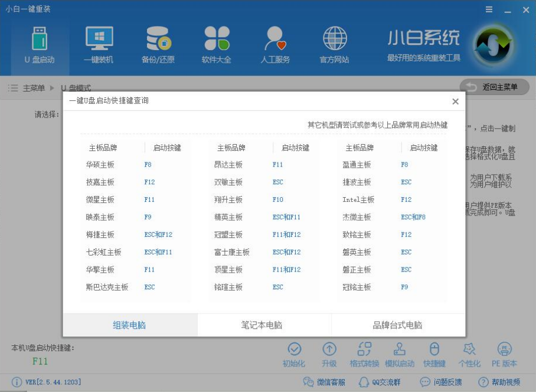Select the 备份/还原 icon in top navigation
536x392 pixels.
159,43
